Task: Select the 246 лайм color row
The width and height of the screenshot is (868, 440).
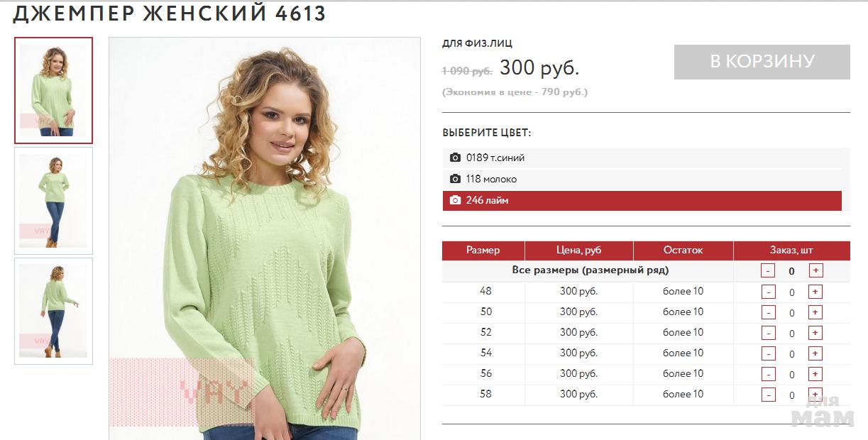Action: pyautogui.click(x=642, y=201)
